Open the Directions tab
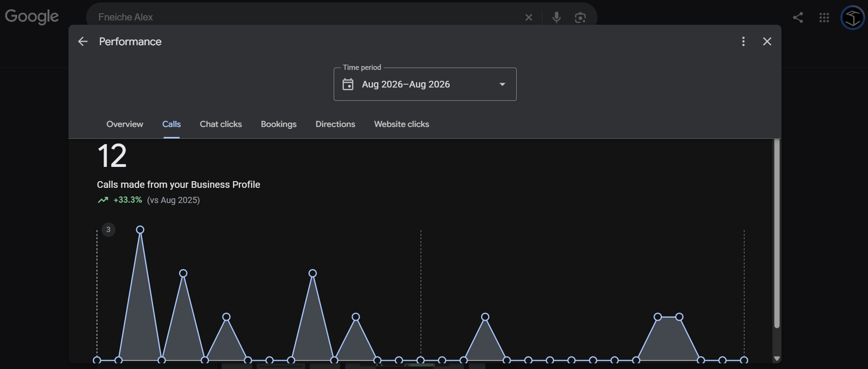 [336, 124]
